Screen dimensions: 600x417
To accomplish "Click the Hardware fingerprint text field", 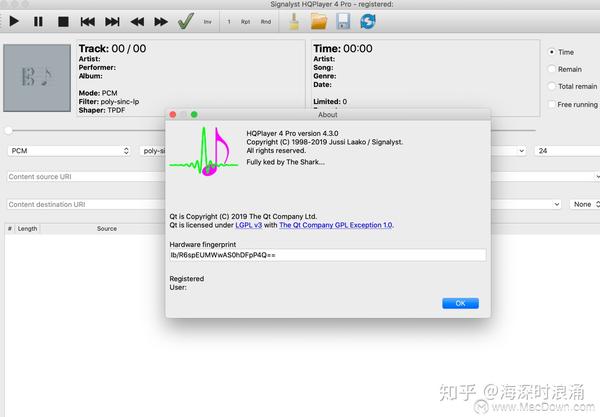I will coord(328,255).
